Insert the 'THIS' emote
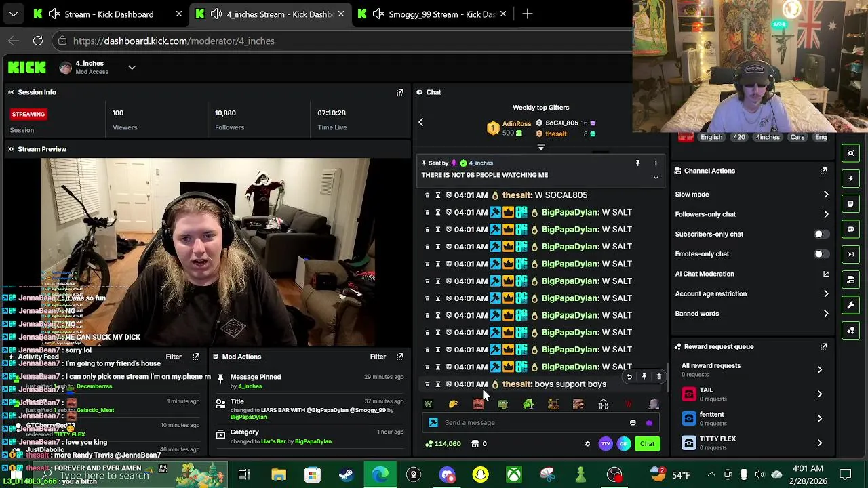Image resolution: width=868 pixels, height=488 pixels. click(603, 404)
